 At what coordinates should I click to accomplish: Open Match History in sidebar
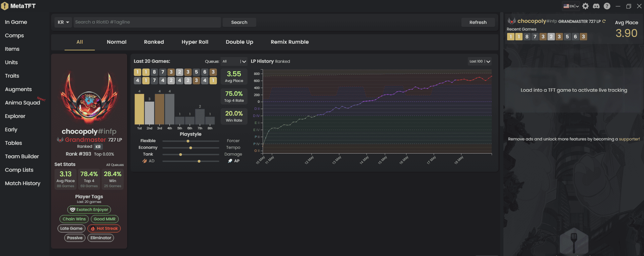23,183
